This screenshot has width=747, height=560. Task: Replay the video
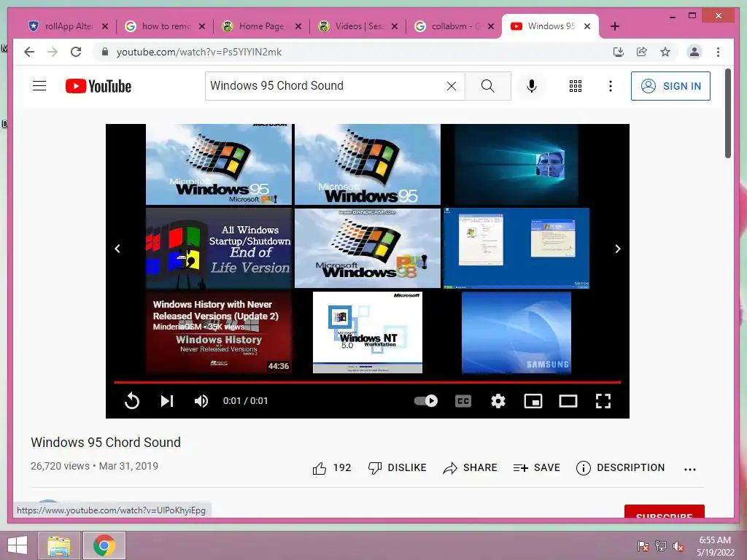[x=132, y=401]
